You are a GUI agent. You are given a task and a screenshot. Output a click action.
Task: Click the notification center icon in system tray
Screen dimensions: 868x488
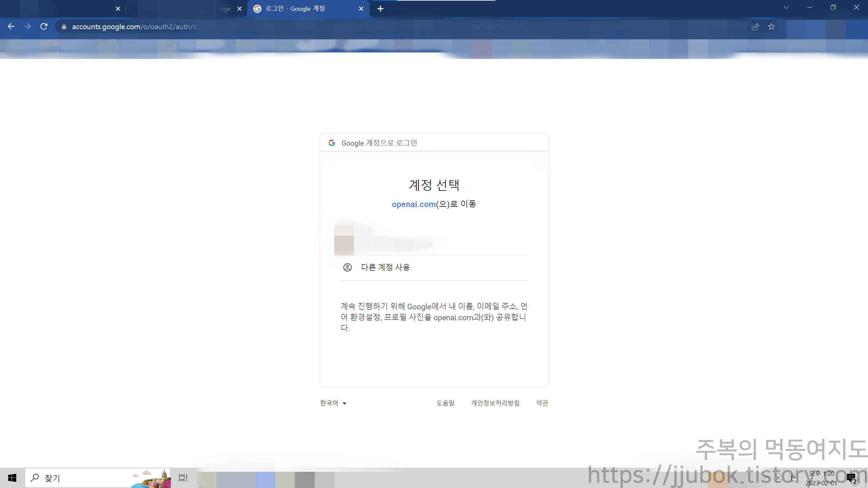(x=852, y=477)
